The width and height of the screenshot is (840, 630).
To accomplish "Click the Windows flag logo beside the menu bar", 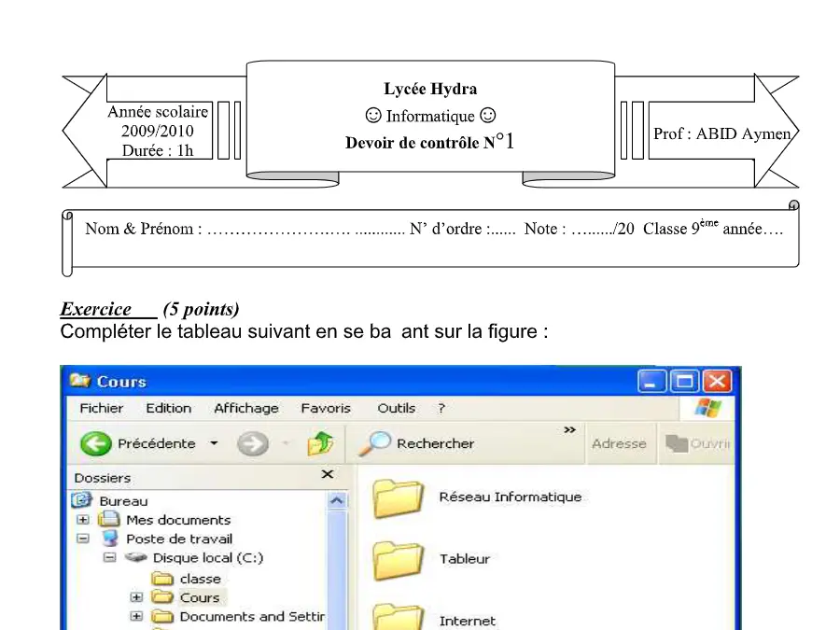I will (x=707, y=408).
